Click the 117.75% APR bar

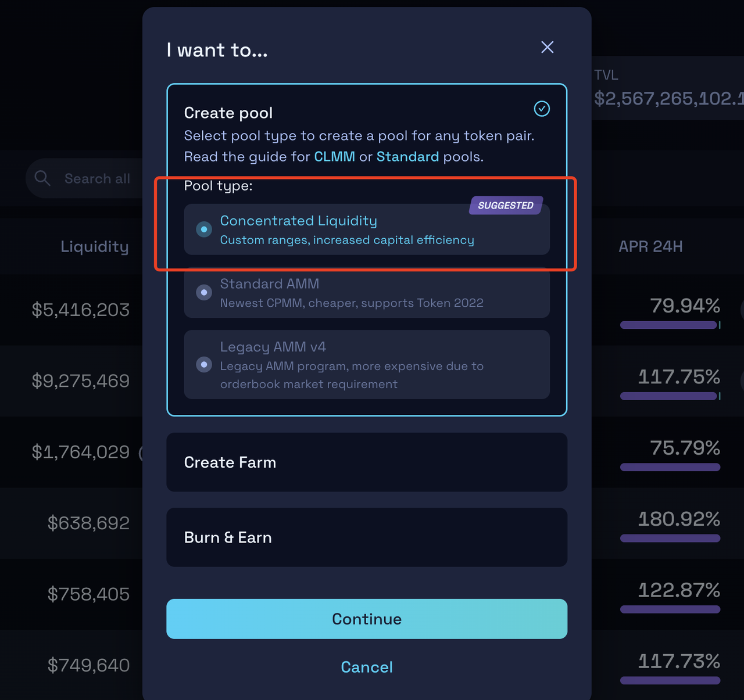pos(670,396)
